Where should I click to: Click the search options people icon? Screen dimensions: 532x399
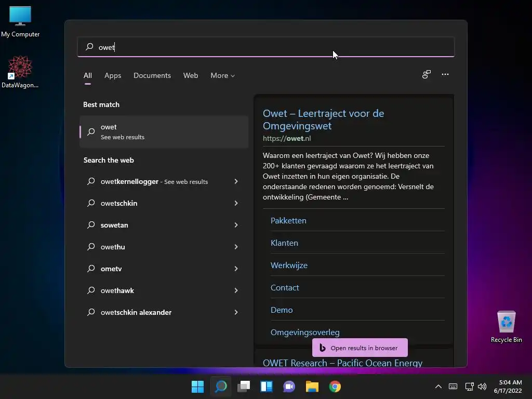[x=427, y=74]
